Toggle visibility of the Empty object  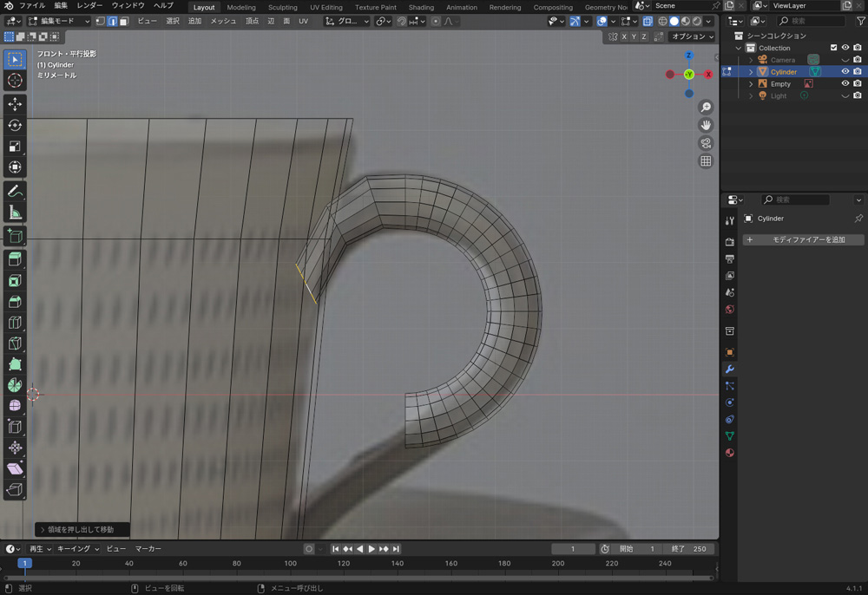pos(845,84)
